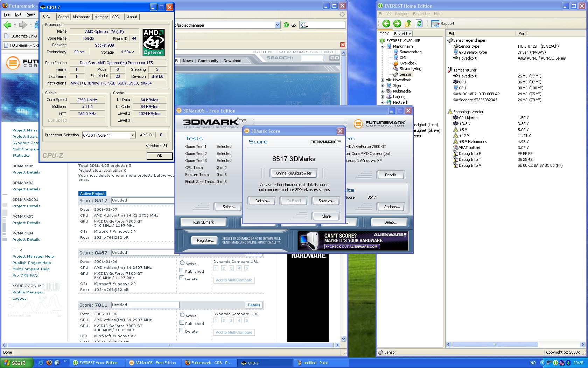This screenshot has width=588, height=368.
Task: Switch to the SPD tab in CPU-Z
Action: point(115,17)
